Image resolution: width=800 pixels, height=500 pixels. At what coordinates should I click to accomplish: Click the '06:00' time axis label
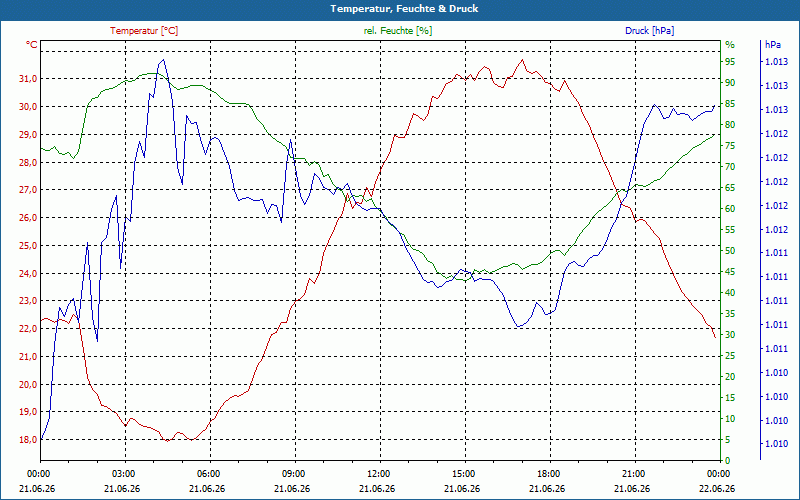point(208,473)
